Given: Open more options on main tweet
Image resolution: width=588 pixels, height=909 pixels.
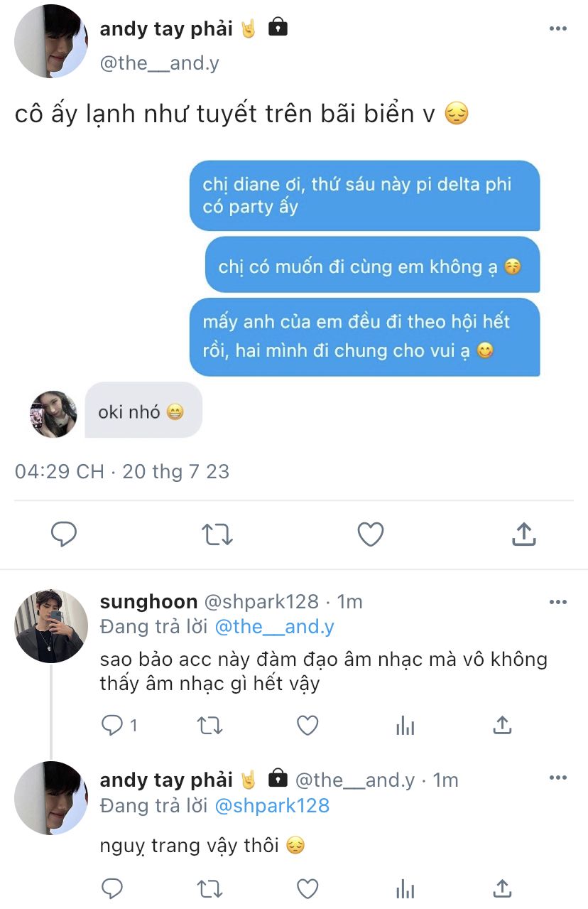Looking at the screenshot, I should (x=558, y=29).
